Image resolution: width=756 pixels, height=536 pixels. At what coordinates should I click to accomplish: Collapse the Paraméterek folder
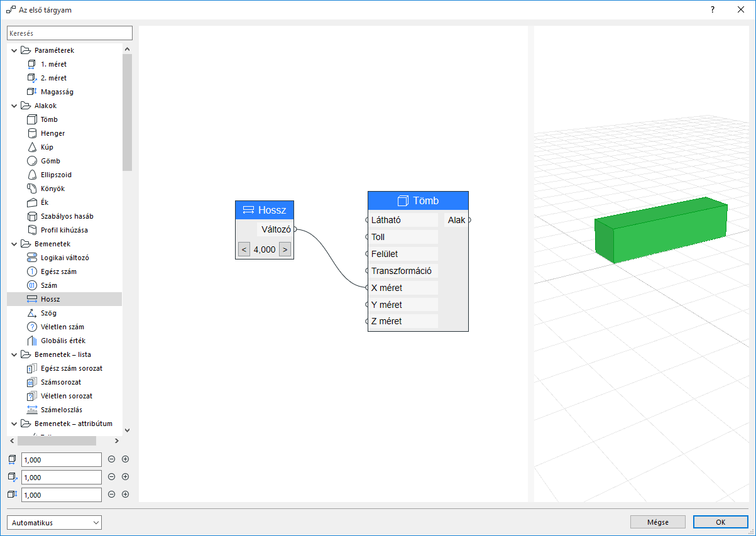click(14, 50)
